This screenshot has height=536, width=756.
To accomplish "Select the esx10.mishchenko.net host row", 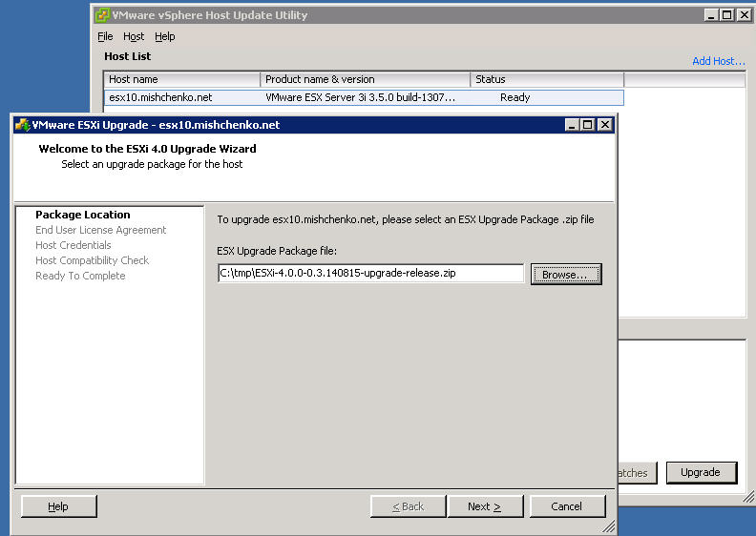I will pyautogui.click(x=364, y=97).
